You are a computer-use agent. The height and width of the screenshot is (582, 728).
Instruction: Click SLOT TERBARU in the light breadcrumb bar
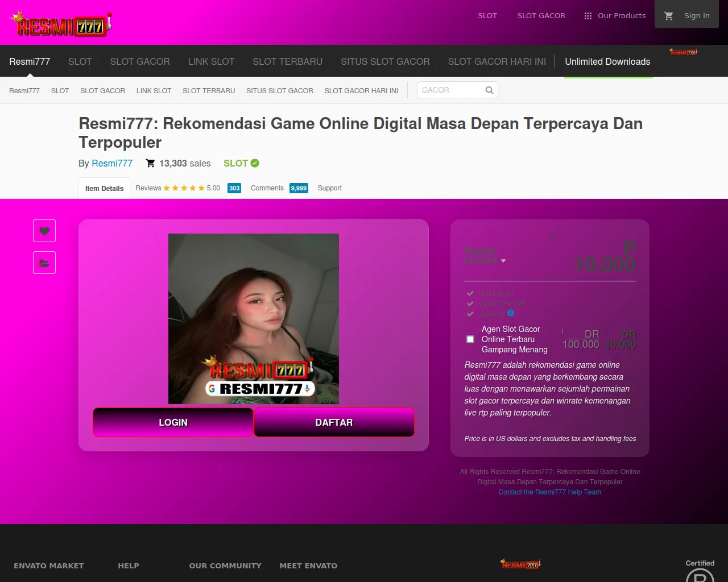pos(209,90)
